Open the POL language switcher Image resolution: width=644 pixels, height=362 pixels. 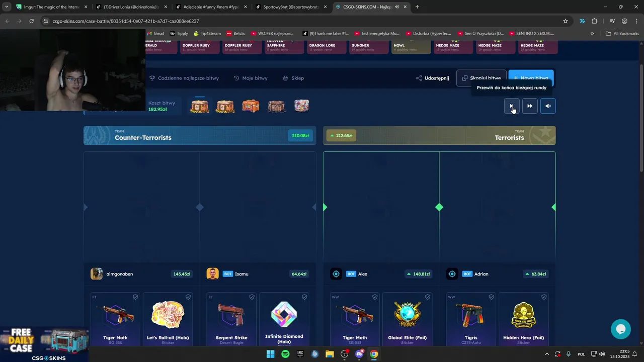581,354
